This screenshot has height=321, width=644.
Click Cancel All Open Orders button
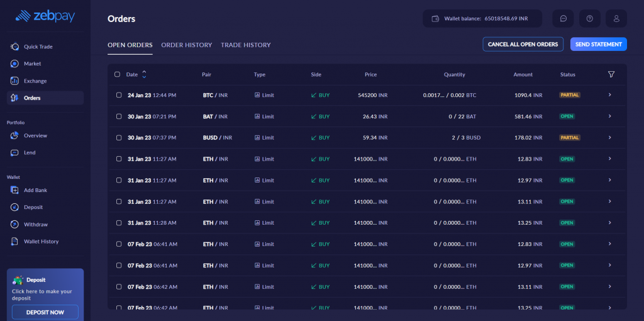(x=523, y=44)
